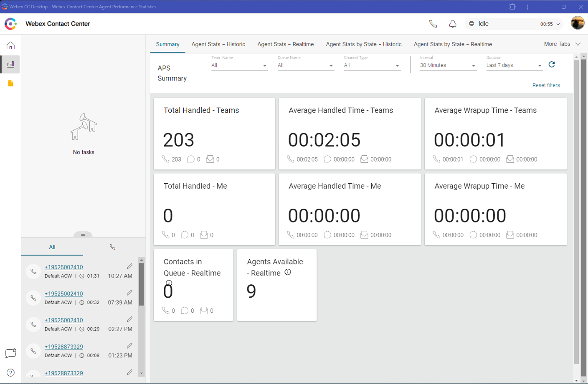Edit the 10:27 AM interaction entry

point(129,266)
